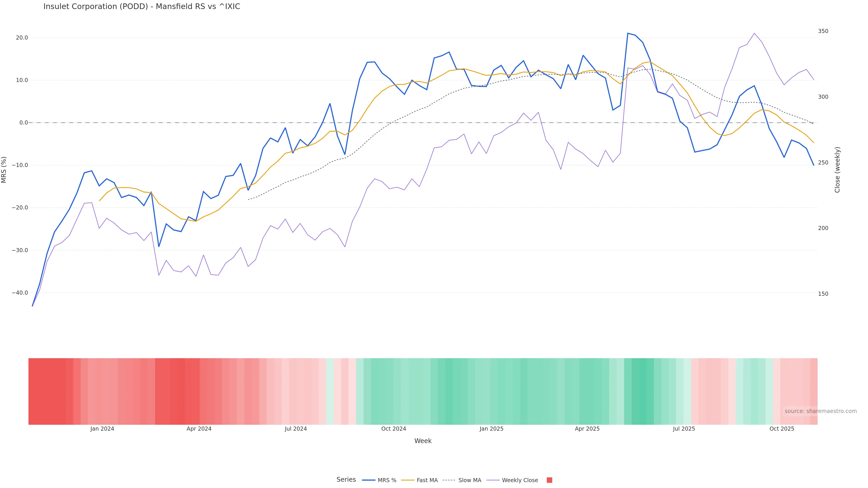Image resolution: width=868 pixels, height=488 pixels.
Task: Click the orange Fast MA legend line sample
Action: 408,480
